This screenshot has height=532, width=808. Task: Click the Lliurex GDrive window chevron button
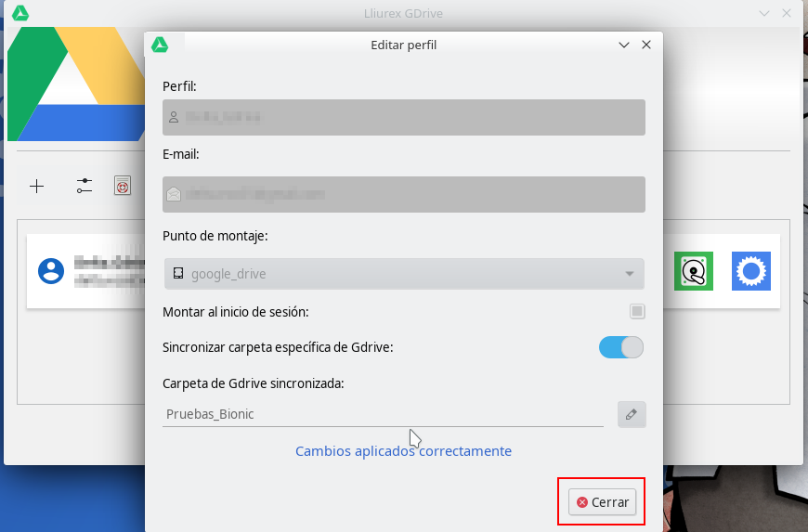pyautogui.click(x=764, y=13)
